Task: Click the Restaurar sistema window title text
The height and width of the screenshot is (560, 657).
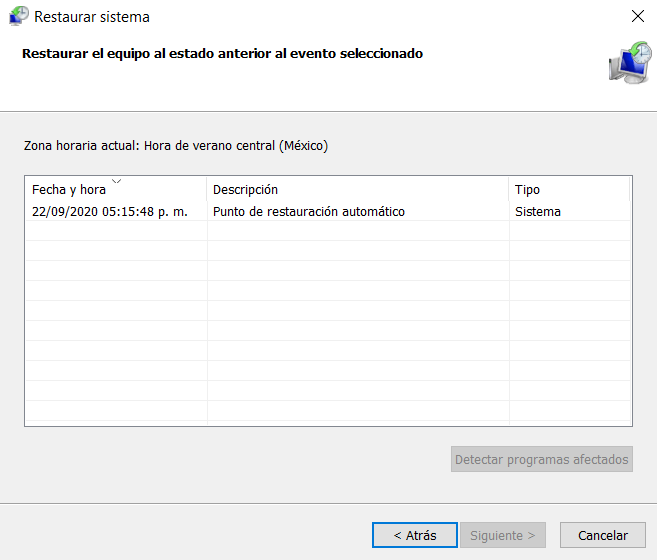Action: (x=92, y=17)
